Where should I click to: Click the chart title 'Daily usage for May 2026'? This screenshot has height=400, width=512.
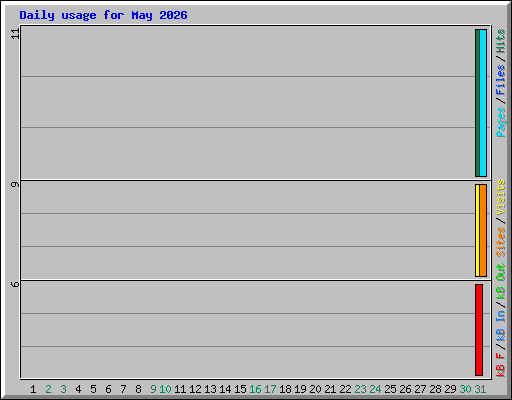103,15
